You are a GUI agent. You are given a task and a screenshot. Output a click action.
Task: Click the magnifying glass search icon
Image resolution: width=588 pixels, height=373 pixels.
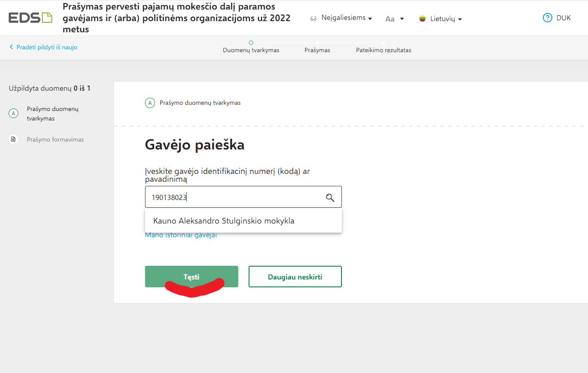(x=330, y=197)
